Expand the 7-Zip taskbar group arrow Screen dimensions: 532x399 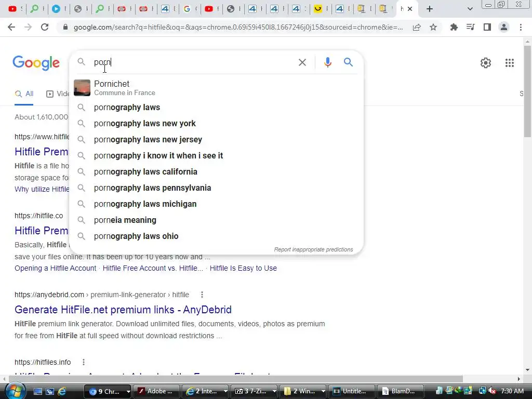click(274, 391)
